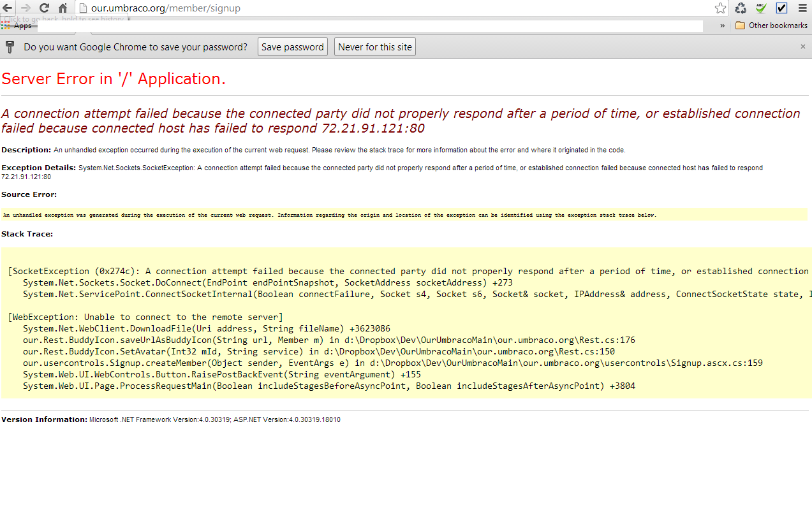The width and height of the screenshot is (812, 524).
Task: Reload the our.umbraco.org page
Action: tap(44, 8)
